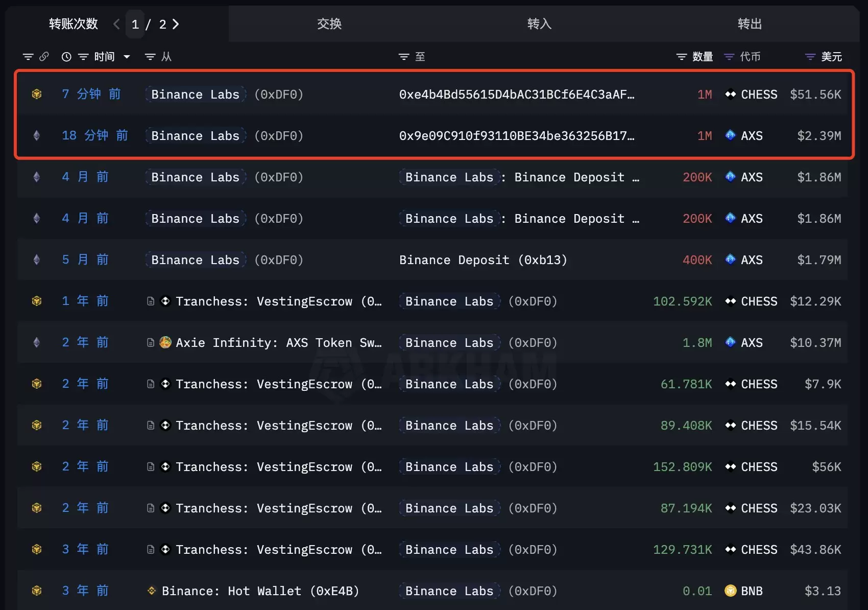This screenshot has width=868, height=610.
Task: Click the clock icon beside 时间
Action: tap(66, 57)
